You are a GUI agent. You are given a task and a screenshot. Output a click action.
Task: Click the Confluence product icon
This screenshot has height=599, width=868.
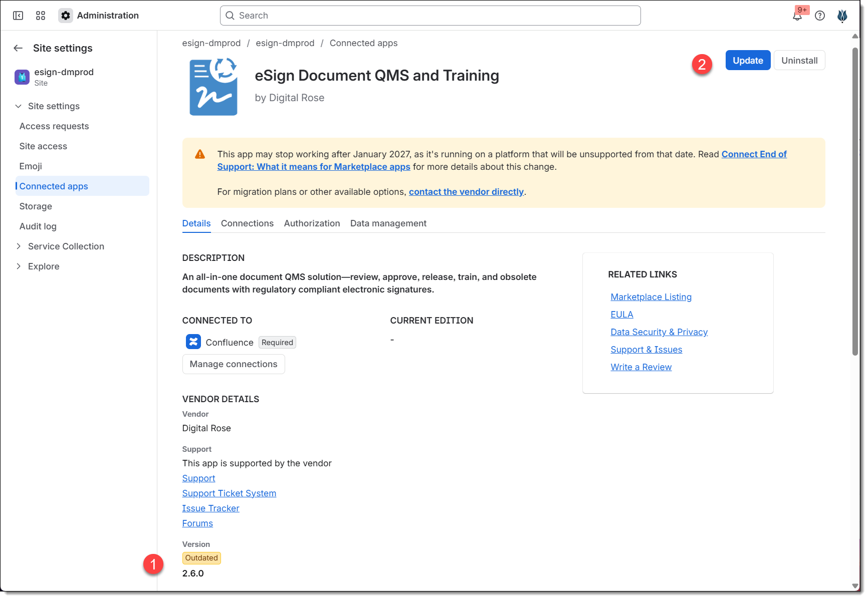pos(193,342)
